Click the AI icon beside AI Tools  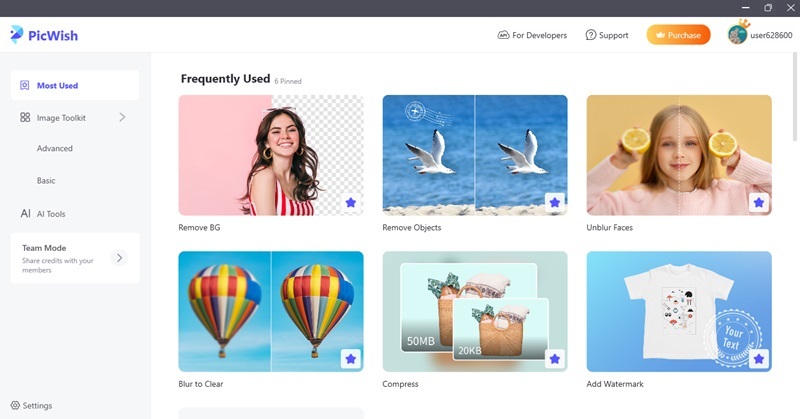click(x=26, y=213)
